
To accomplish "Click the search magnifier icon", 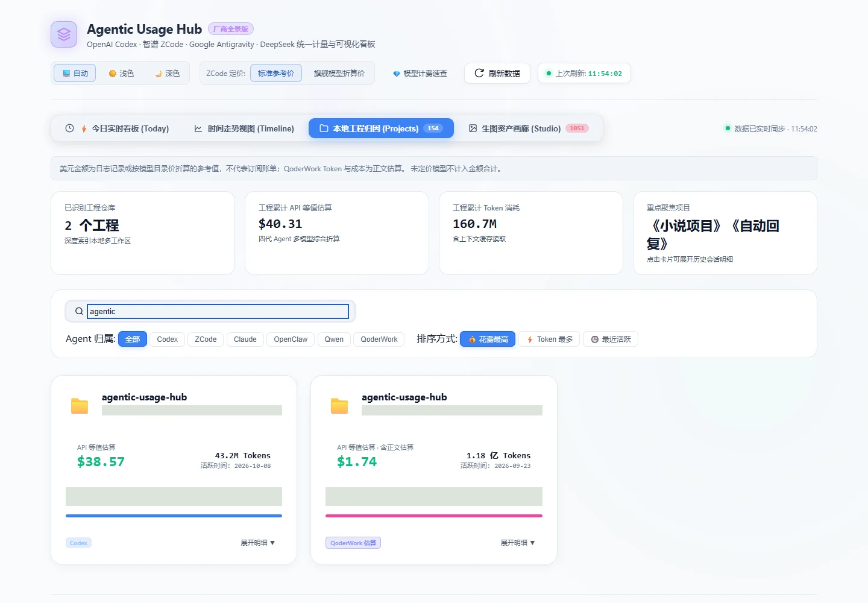I will pos(79,311).
